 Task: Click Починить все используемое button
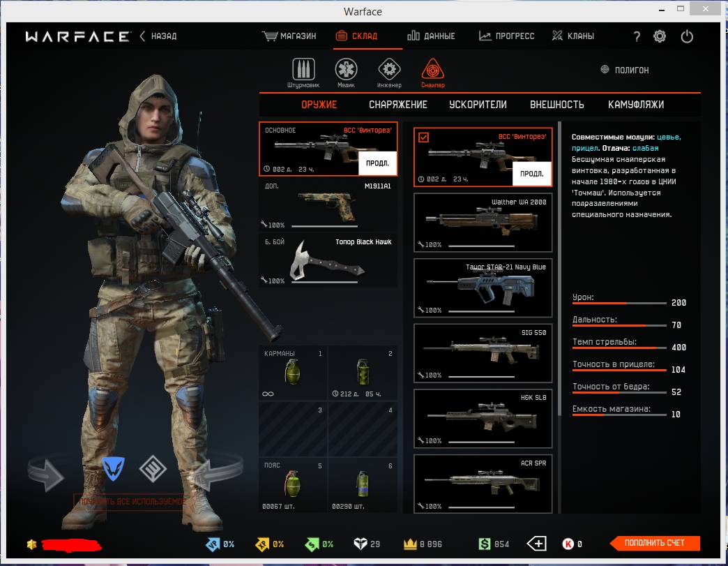(132, 501)
